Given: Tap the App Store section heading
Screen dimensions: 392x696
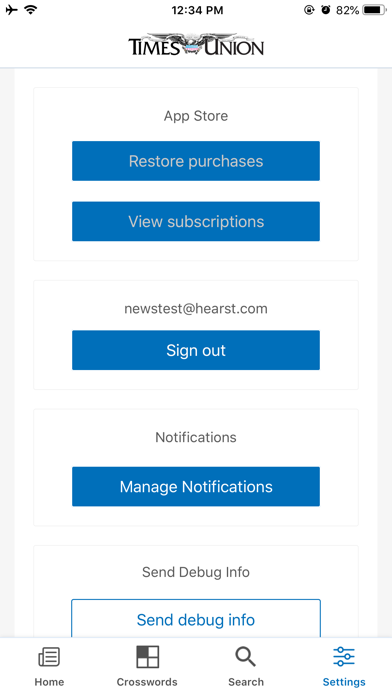Looking at the screenshot, I should click(x=196, y=116).
